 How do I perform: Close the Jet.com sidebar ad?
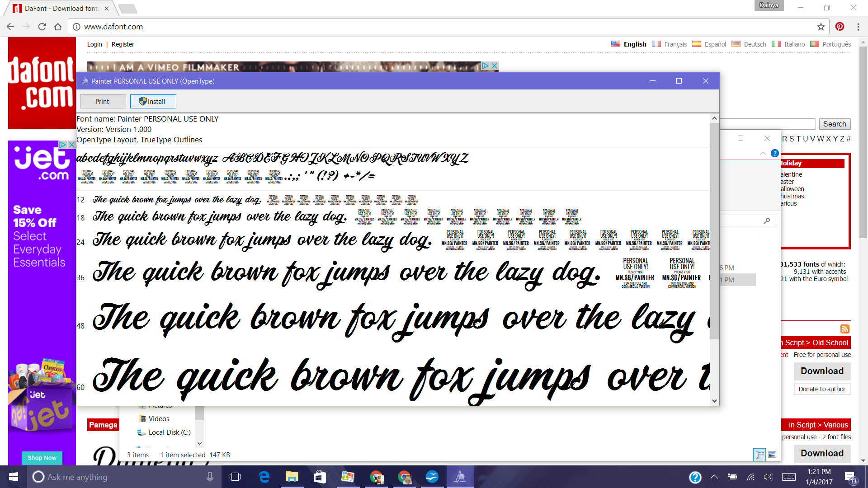click(x=71, y=145)
